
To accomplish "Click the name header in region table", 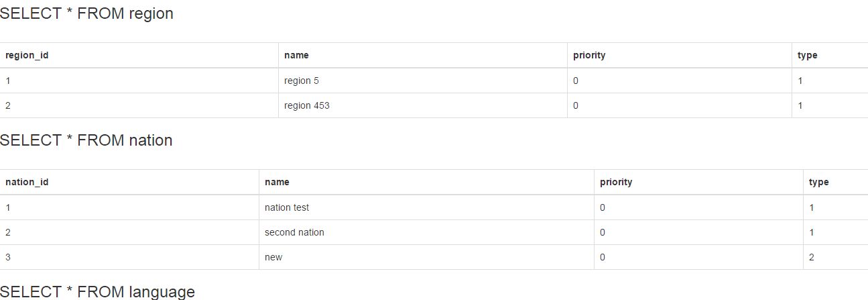I will 296,55.
